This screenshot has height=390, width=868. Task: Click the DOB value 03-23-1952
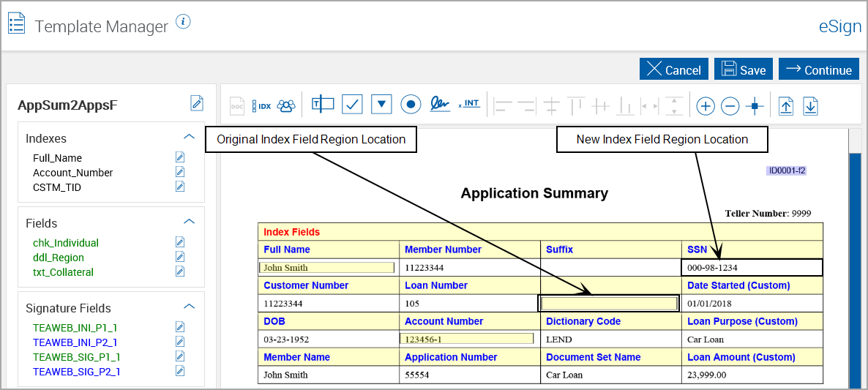click(285, 339)
